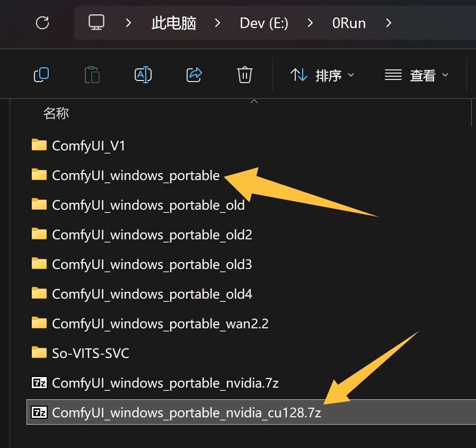This screenshot has height=448, width=476.
Task: Expand the chevron after 0Run in path
Action: [x=389, y=23]
